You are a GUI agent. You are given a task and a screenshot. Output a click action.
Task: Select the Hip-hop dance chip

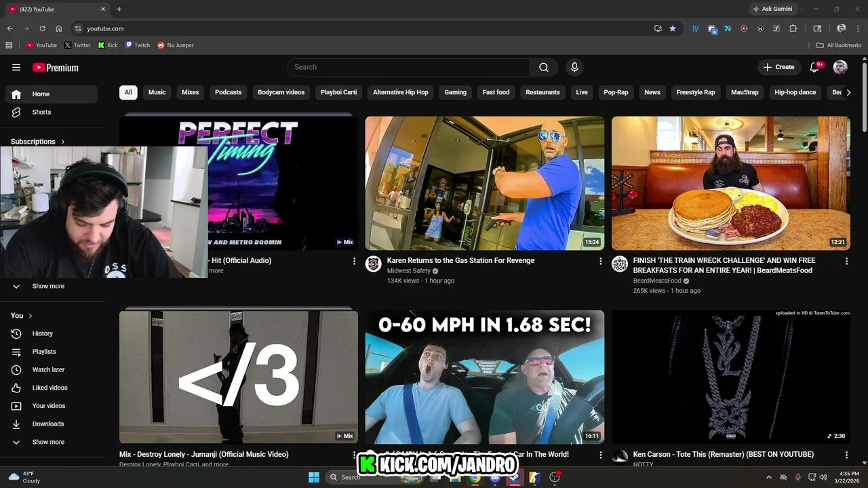[795, 92]
